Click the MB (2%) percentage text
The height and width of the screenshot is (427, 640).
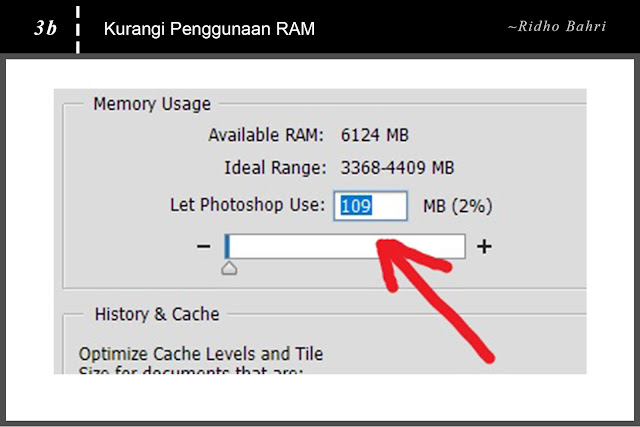(x=458, y=206)
